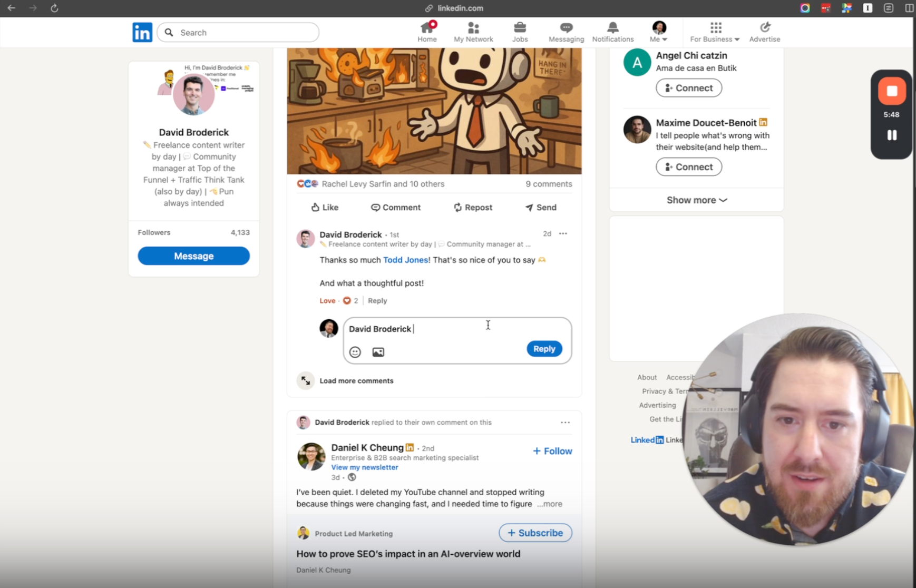Open the LinkedIn premium badge beside Maxime Doucet-Benoit
916x588 pixels.
(x=763, y=122)
